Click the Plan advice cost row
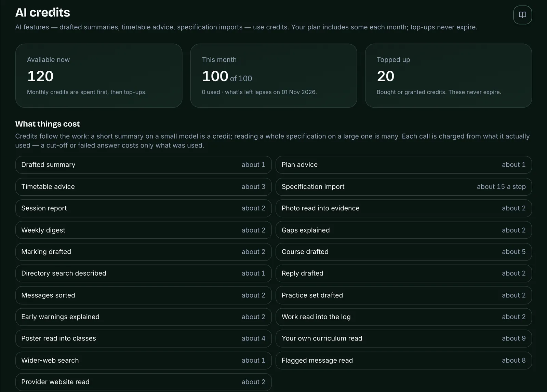 (404, 165)
